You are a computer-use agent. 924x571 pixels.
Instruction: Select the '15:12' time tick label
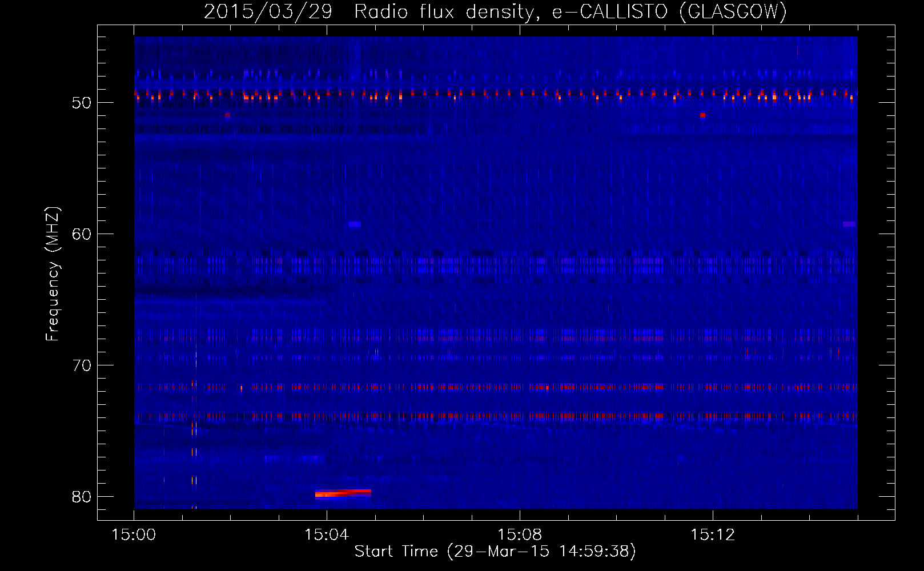[713, 535]
